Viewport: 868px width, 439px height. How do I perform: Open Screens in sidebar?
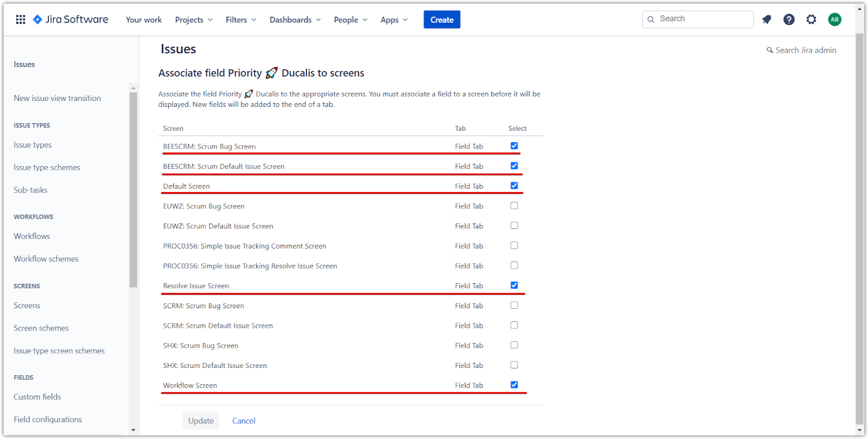(x=27, y=306)
